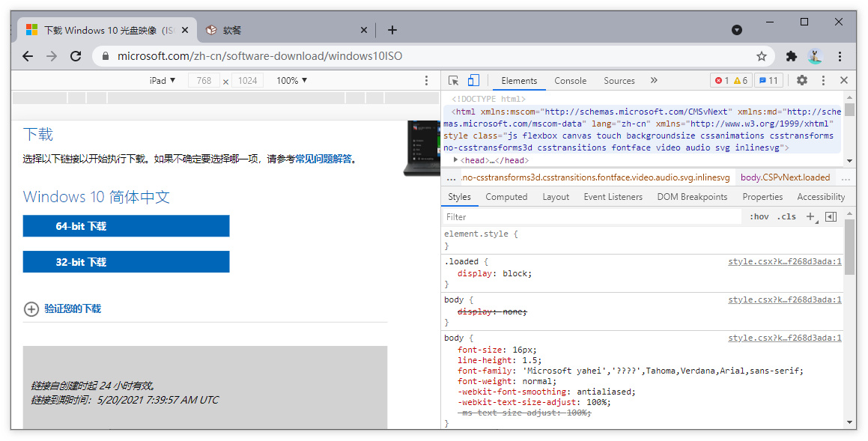Toggle element state with :hov button

[759, 216]
